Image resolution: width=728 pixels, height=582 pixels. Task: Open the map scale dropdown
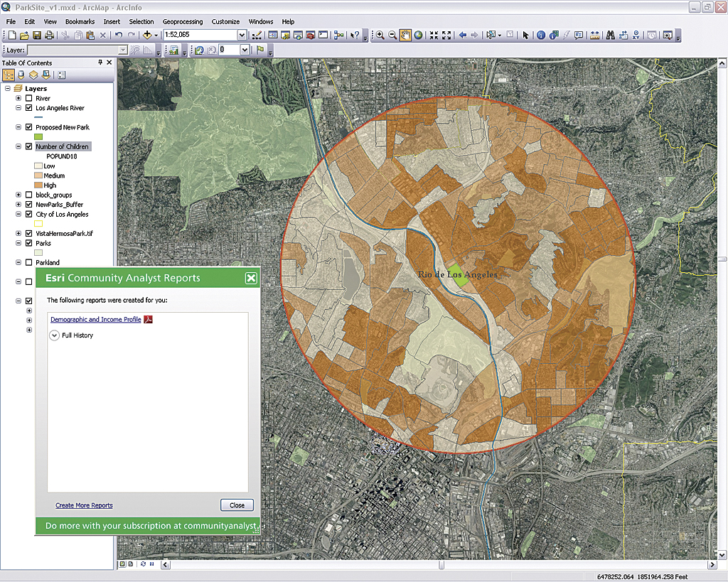pyautogui.click(x=242, y=35)
